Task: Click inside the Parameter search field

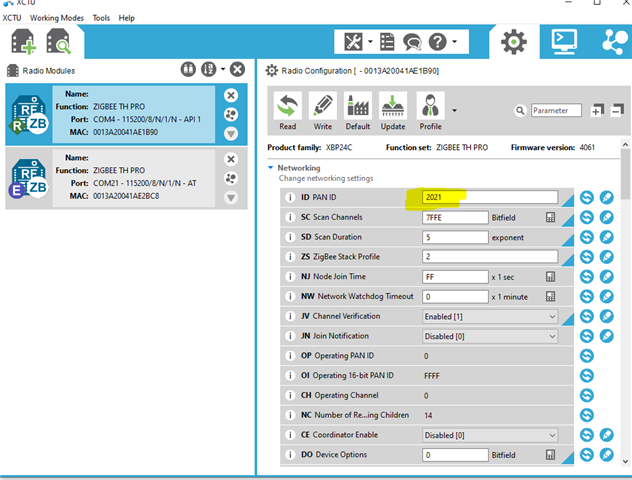Action: [556, 110]
